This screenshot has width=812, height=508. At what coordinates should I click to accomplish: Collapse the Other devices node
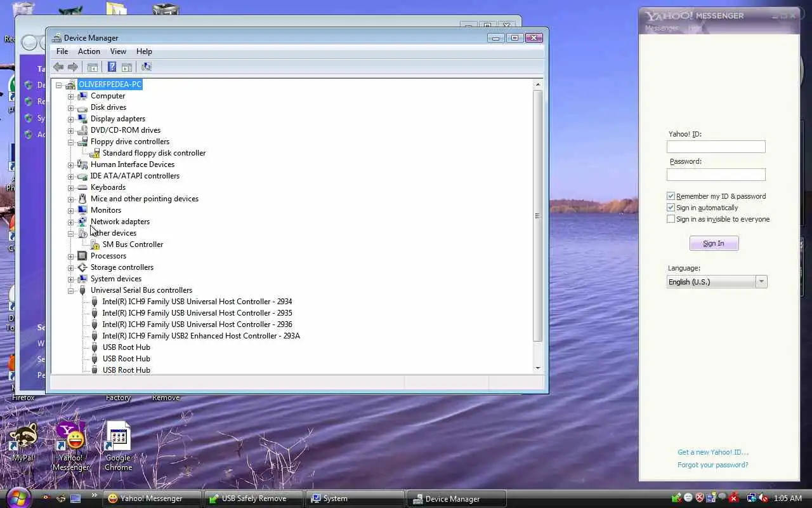[x=71, y=234]
